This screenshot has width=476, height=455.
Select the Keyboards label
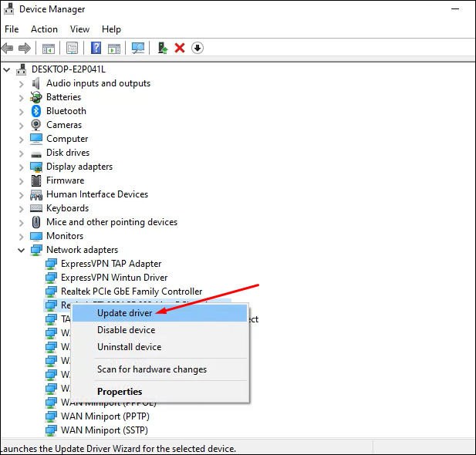(67, 208)
